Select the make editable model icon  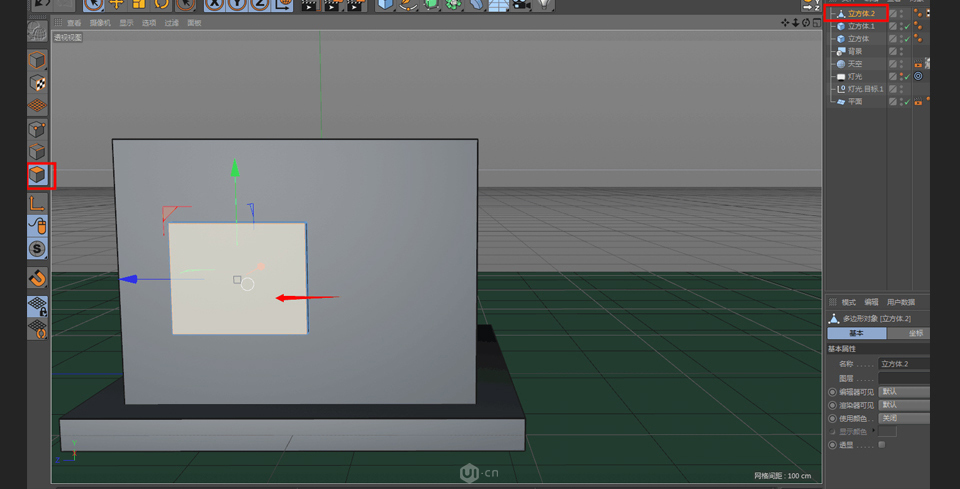(x=37, y=32)
